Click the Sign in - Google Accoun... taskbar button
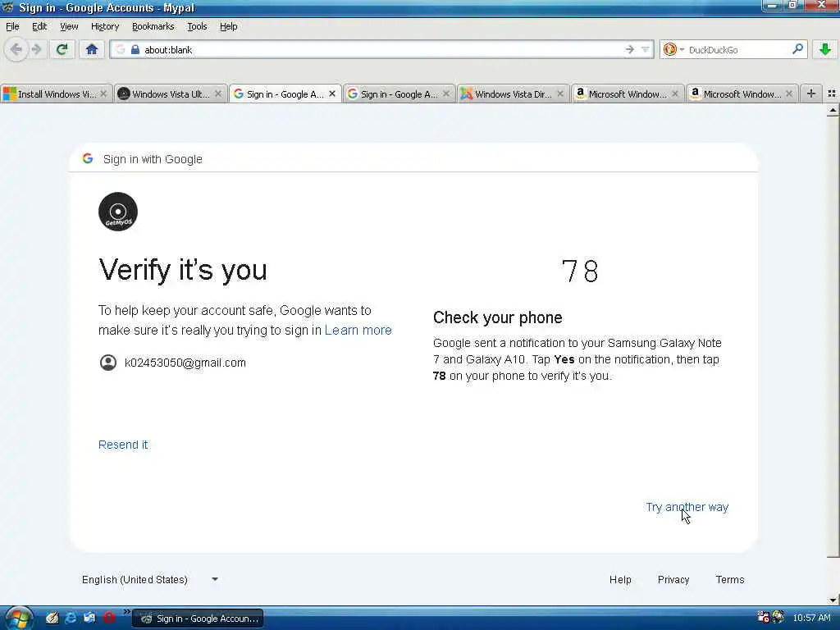 coord(198,619)
